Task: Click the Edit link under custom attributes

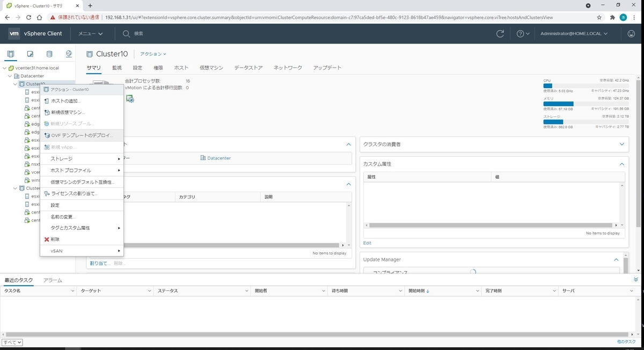Action: [x=367, y=243]
